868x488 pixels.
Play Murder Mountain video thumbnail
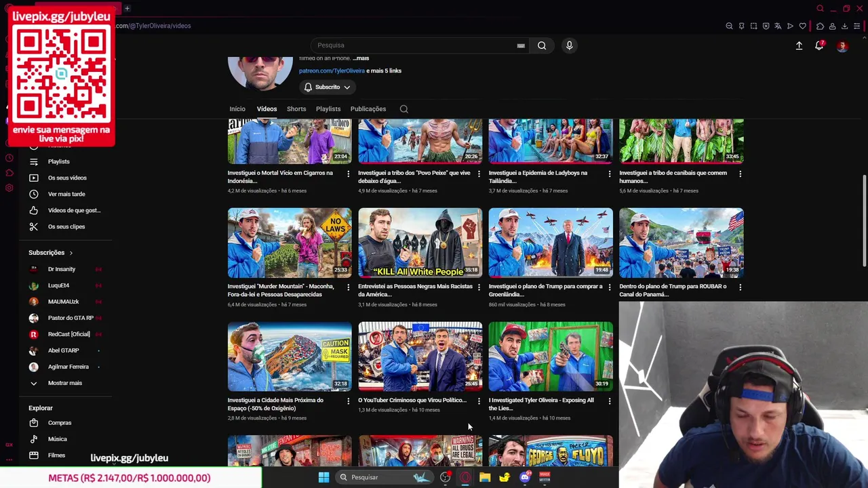coord(290,243)
